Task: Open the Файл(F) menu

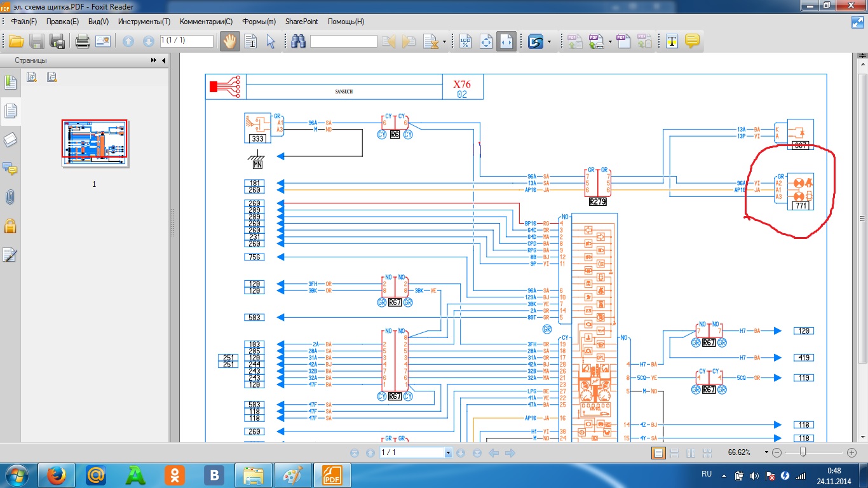Action: click(x=24, y=22)
